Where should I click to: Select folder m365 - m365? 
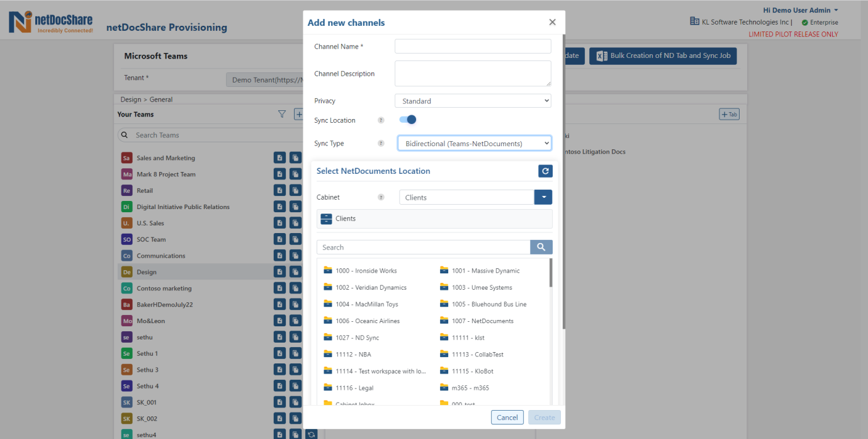click(x=470, y=388)
